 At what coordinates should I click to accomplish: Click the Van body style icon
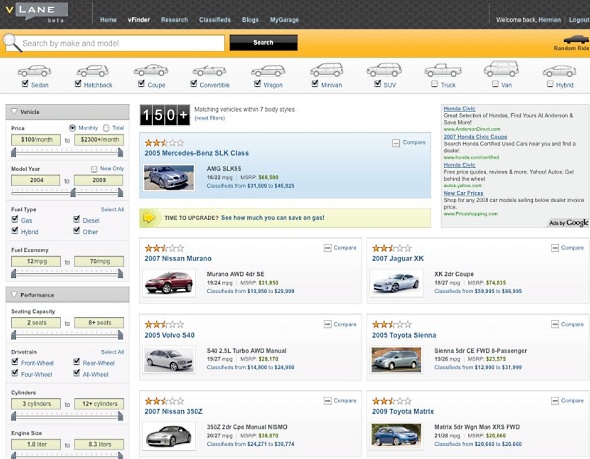click(501, 68)
